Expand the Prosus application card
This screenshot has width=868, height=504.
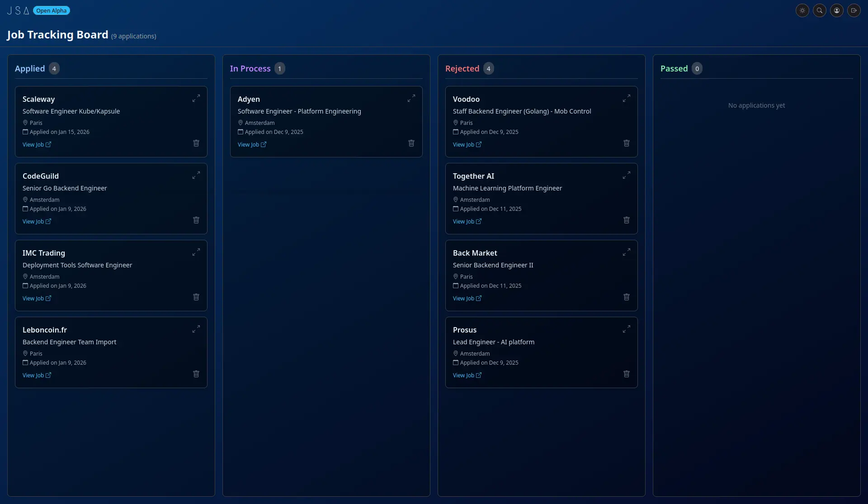627,329
